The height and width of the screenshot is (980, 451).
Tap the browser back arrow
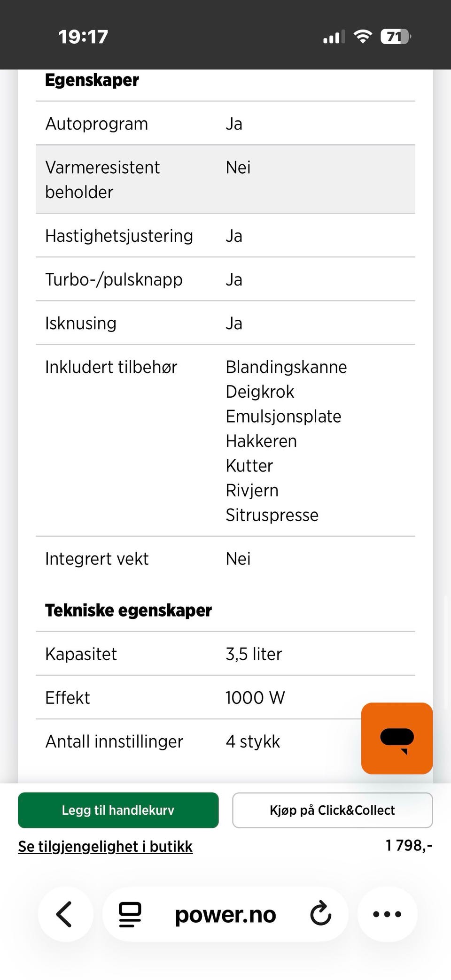pos(65,914)
